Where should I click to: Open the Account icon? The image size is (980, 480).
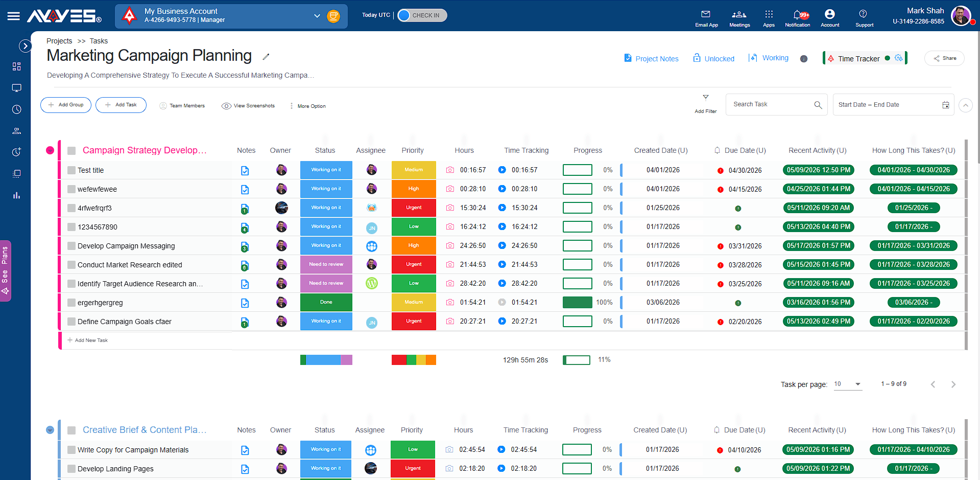(829, 17)
